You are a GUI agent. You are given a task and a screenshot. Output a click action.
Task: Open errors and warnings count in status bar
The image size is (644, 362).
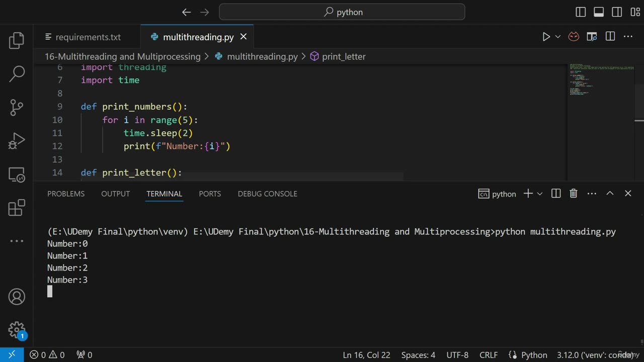point(47,355)
